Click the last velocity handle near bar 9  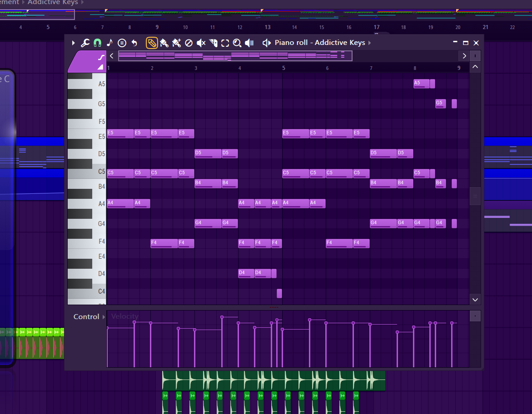click(x=452, y=323)
